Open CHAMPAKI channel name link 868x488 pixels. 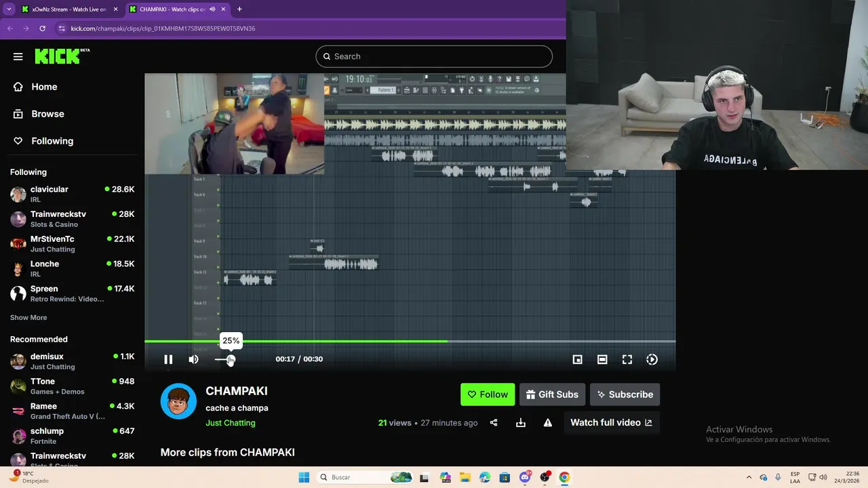237,391
